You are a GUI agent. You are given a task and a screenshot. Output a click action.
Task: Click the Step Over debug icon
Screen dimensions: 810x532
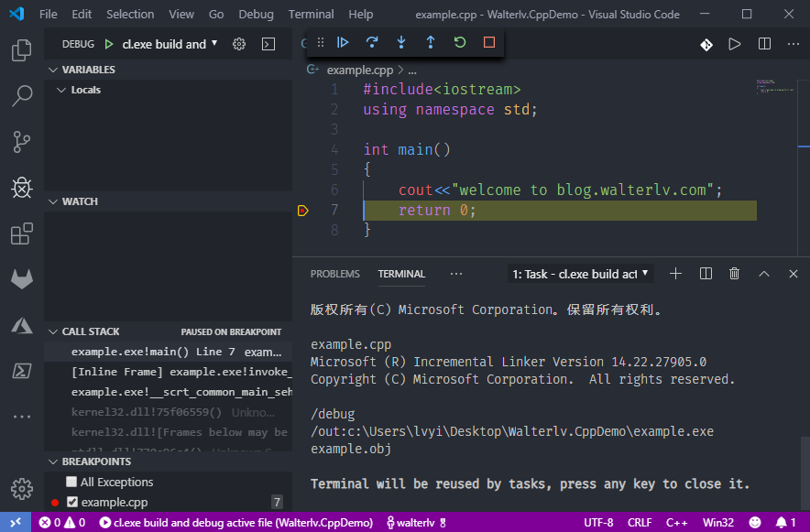point(372,43)
